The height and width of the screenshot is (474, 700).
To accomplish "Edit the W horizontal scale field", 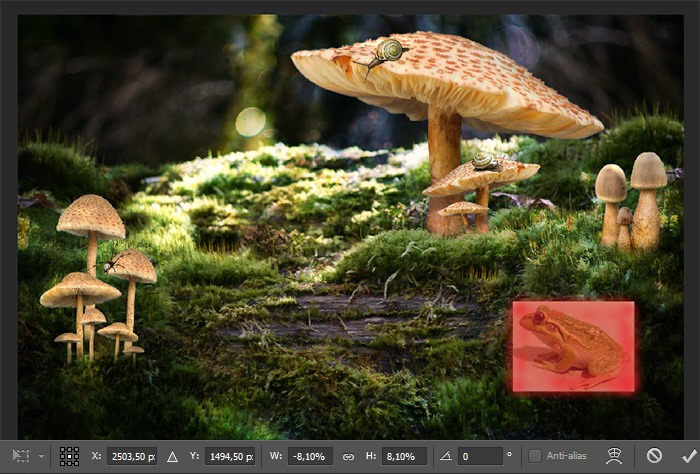I will point(310,456).
